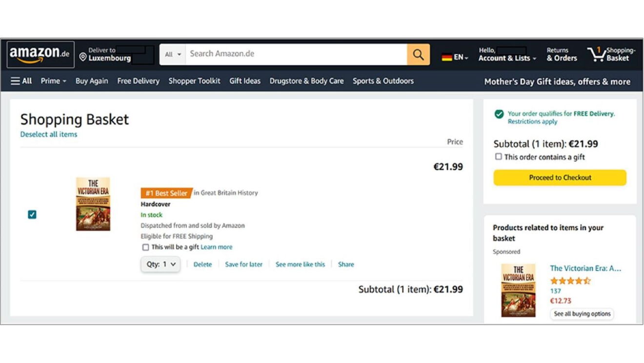
Task: Click the sponsored product book cover thumbnail
Action: coord(518,291)
